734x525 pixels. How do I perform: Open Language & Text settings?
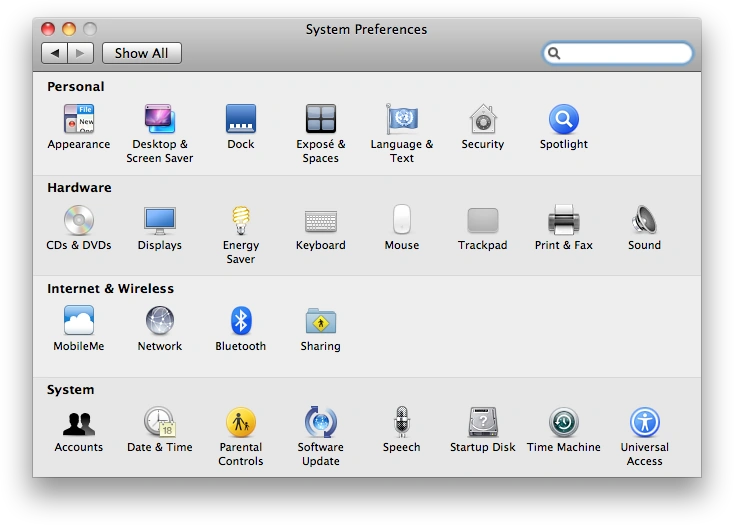click(x=402, y=120)
